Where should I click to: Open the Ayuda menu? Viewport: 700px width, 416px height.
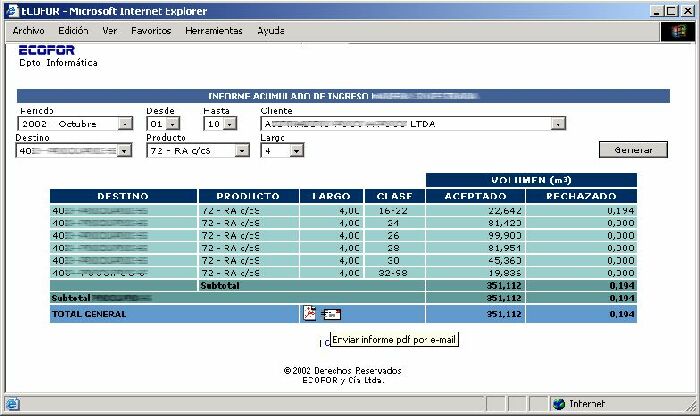(x=270, y=31)
